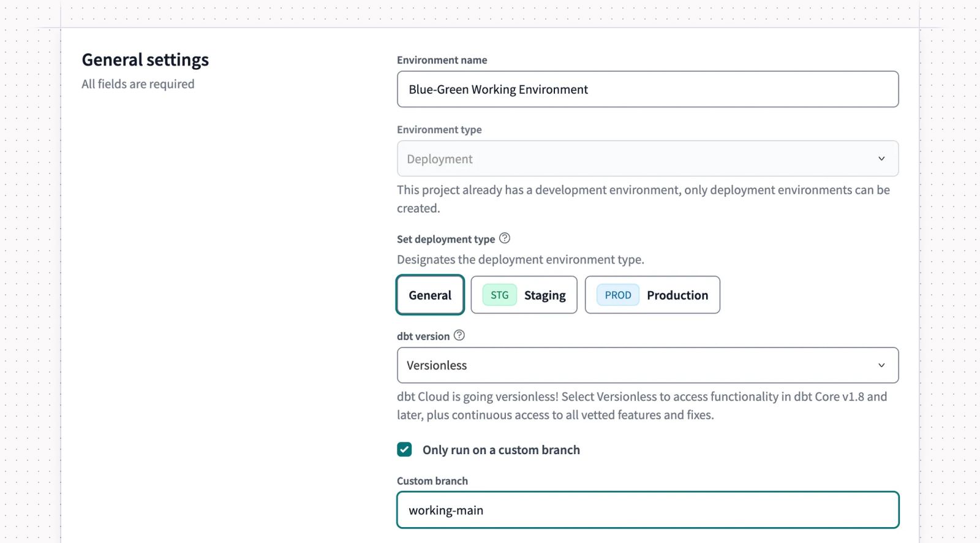
Task: Click the text Designates the deployment environment type
Action: (521, 259)
